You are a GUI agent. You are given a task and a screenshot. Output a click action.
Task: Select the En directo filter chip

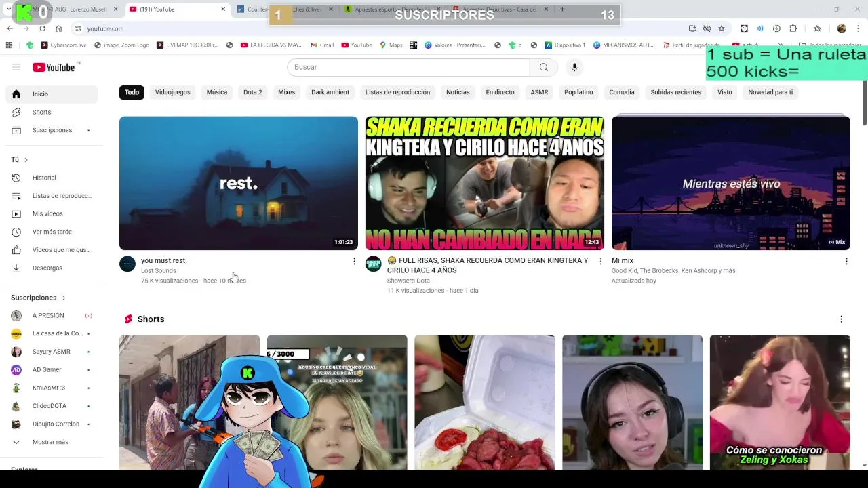tap(500, 92)
